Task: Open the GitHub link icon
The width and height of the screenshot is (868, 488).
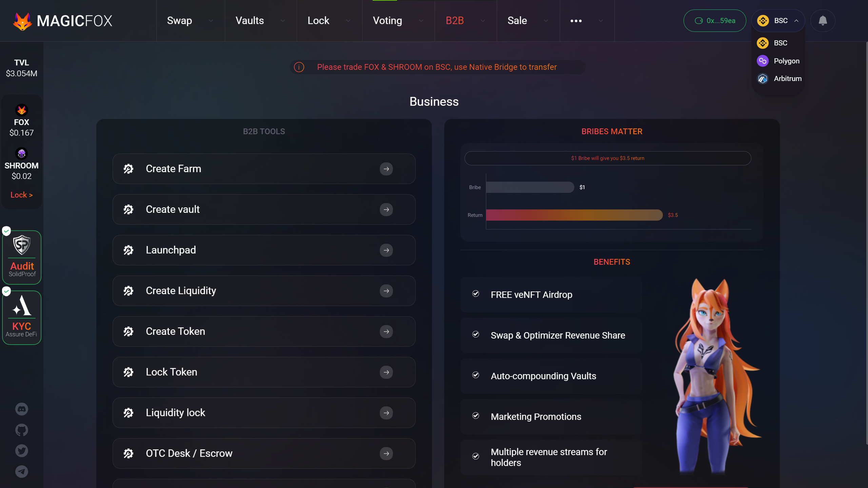Action: 22,430
